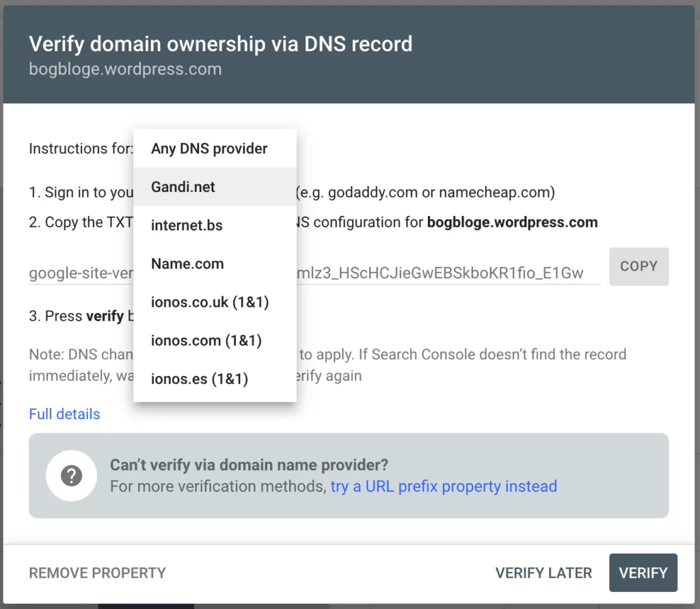The height and width of the screenshot is (609, 700).
Task: Click the Verify domain ownership via DNS record title
Action: [x=221, y=44]
